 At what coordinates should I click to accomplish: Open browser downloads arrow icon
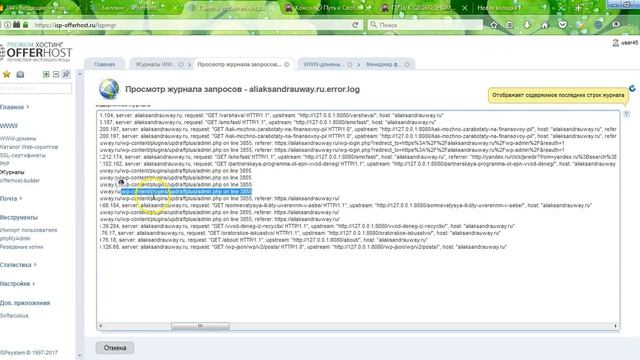(527, 25)
